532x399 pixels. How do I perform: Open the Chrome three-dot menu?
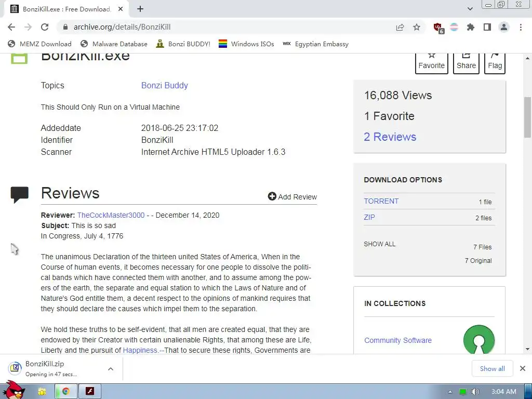(x=521, y=27)
